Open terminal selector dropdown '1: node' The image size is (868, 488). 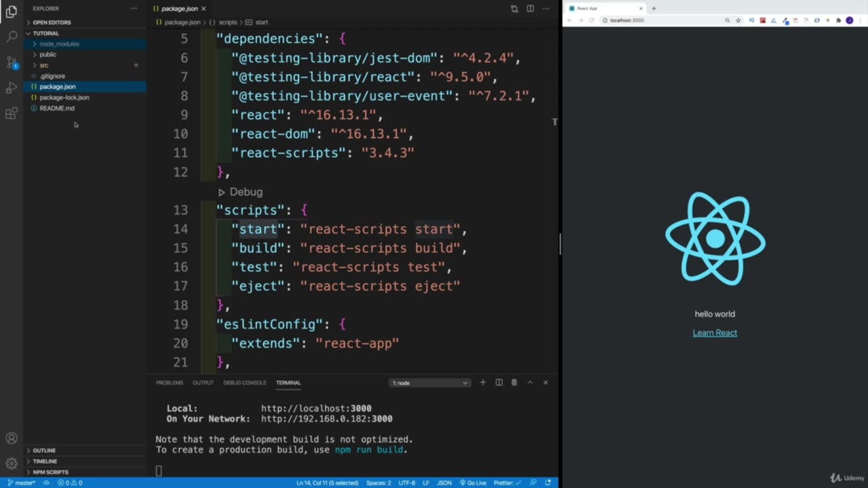[430, 383]
